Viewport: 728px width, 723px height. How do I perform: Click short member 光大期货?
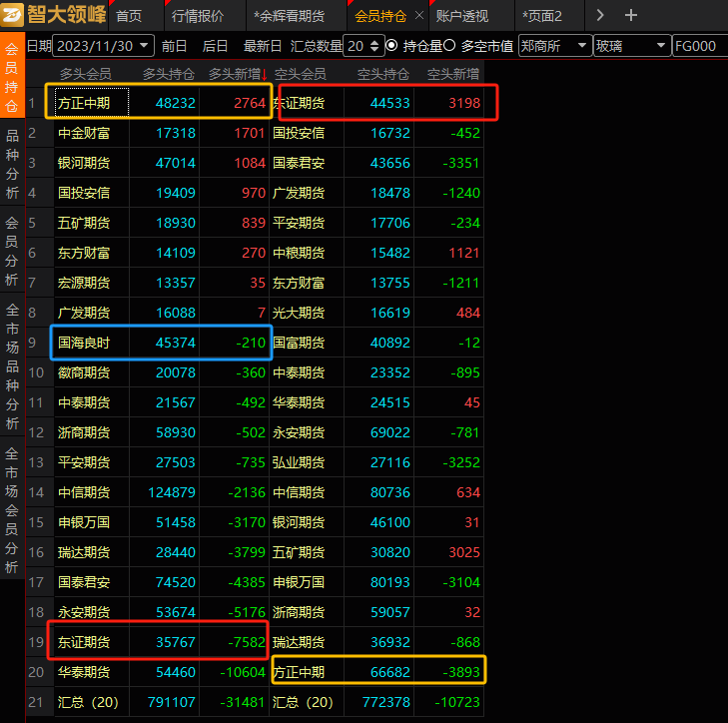tap(299, 313)
